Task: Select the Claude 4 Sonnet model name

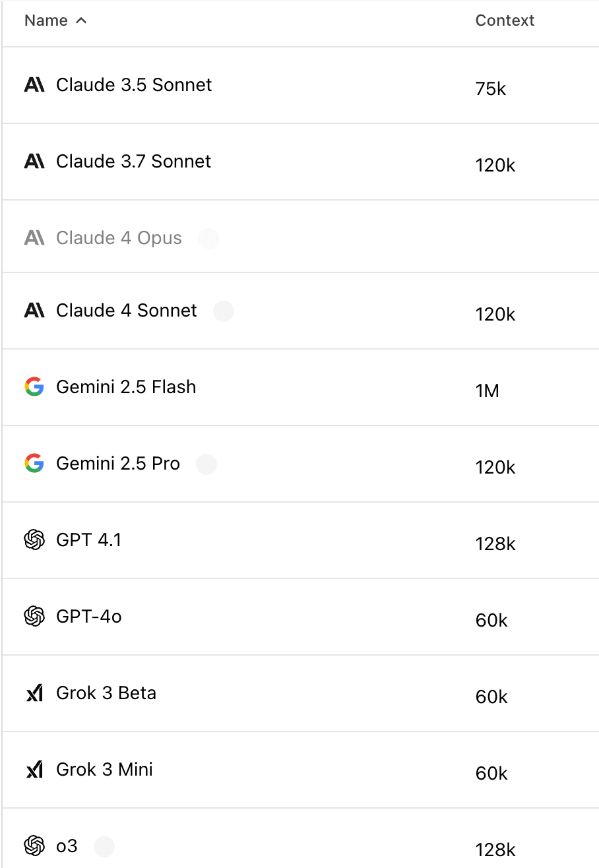Action: pyautogui.click(x=127, y=311)
